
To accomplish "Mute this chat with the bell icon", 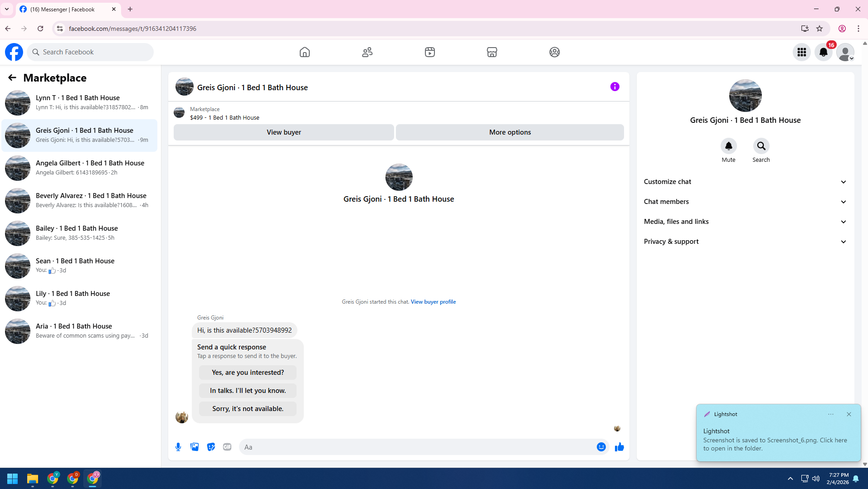I will coord(729,146).
